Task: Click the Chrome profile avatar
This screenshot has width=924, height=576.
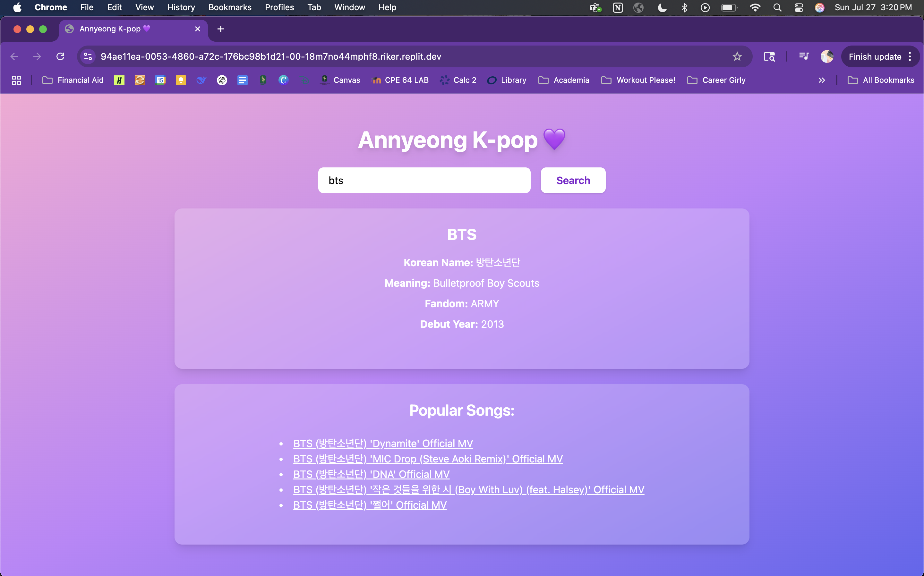Action: [826, 56]
